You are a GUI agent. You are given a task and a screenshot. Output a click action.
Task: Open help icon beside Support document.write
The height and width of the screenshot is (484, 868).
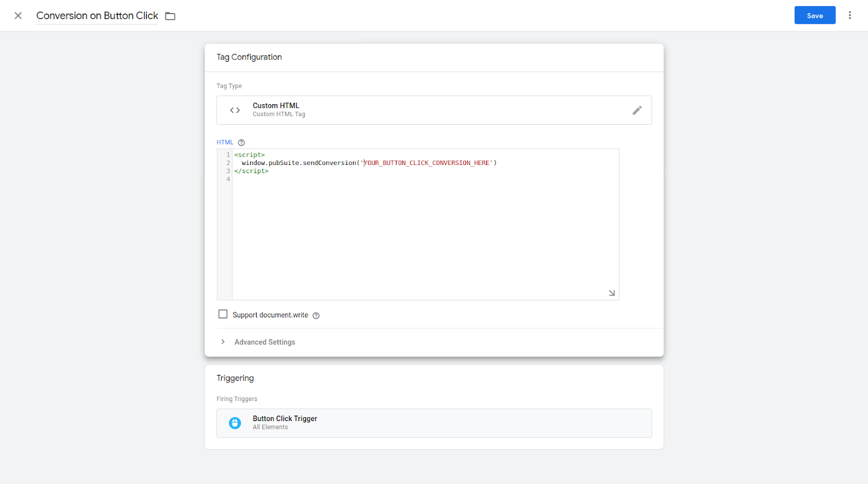coord(316,316)
